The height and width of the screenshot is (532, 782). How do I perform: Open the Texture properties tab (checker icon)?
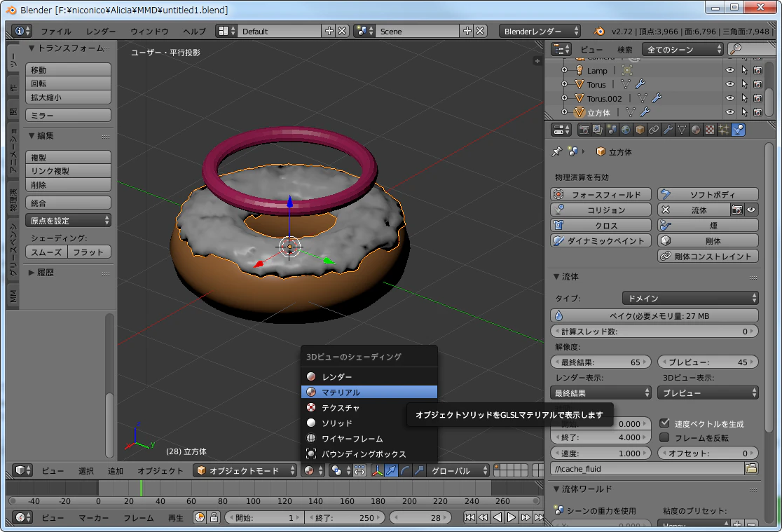(x=710, y=130)
